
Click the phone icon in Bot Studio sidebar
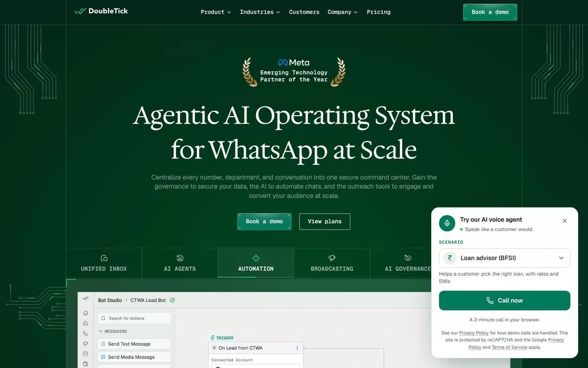tap(86, 334)
